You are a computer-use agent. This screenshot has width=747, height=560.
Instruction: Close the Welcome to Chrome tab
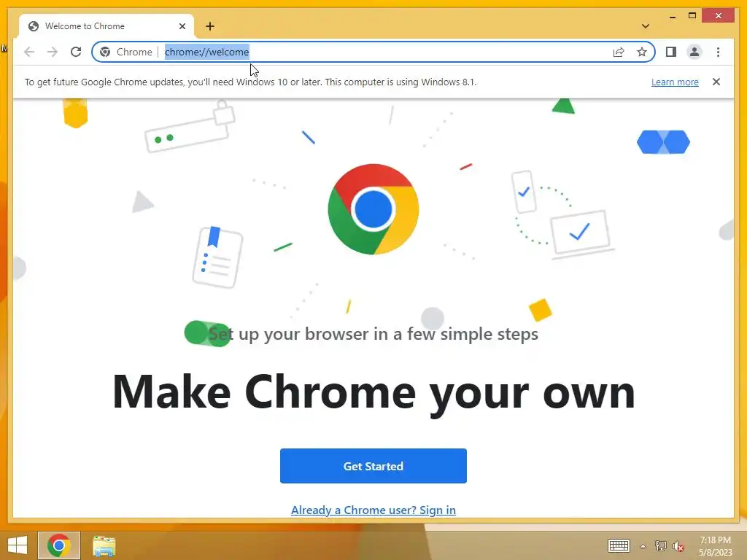click(x=182, y=26)
